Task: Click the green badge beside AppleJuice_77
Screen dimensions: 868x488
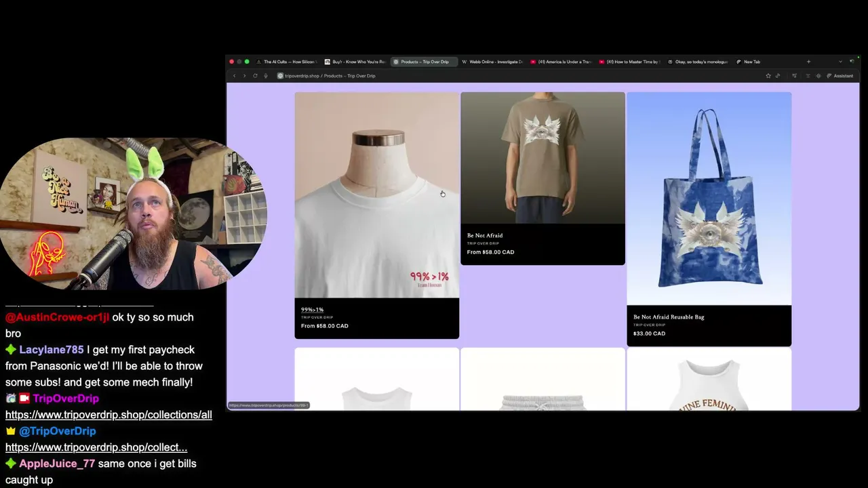Action: (10, 464)
